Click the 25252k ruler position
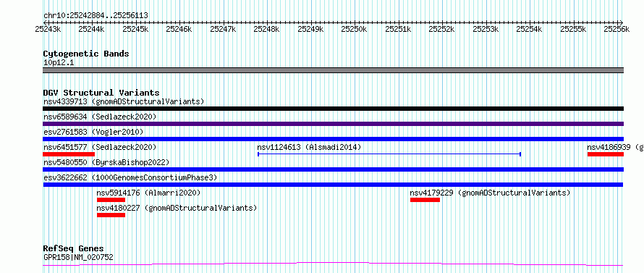Screen dimensions: 644x273 coord(441,29)
